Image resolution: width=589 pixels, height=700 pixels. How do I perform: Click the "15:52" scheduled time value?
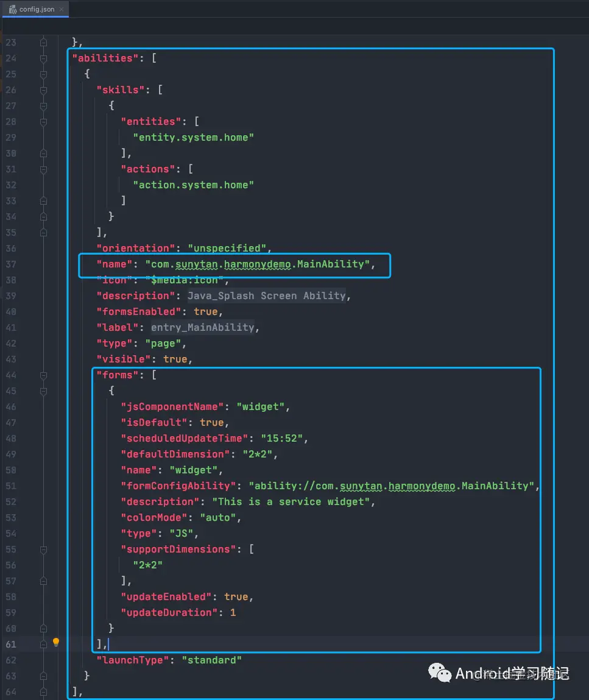(x=281, y=439)
